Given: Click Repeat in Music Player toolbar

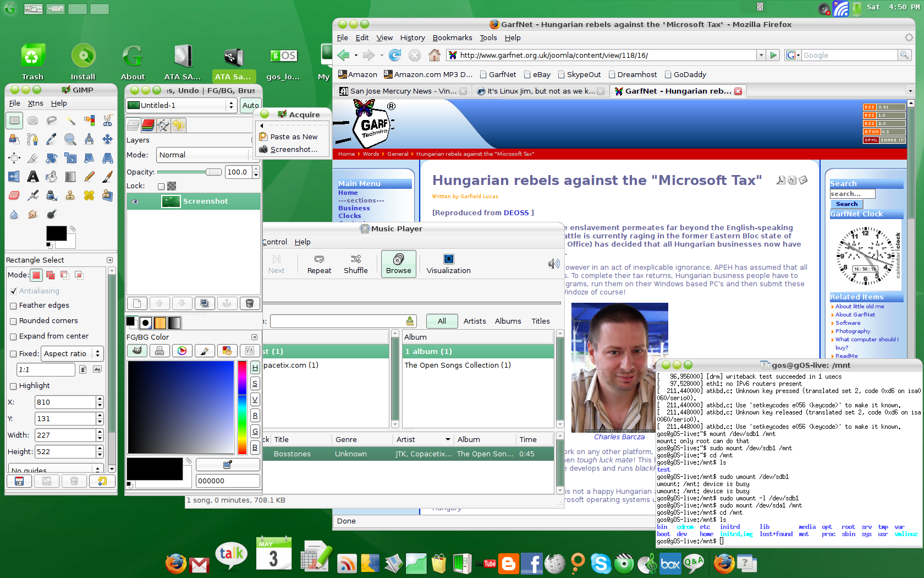Looking at the screenshot, I should pyautogui.click(x=319, y=264).
